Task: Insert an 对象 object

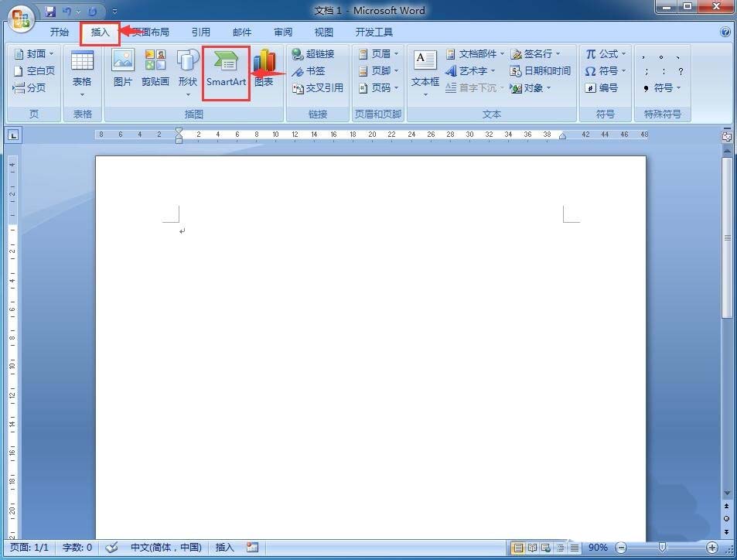Action: [531, 88]
